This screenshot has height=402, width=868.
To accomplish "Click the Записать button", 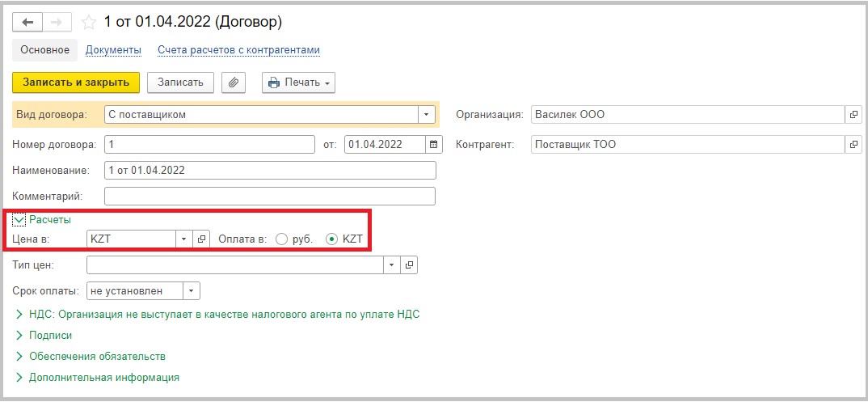I will click(x=180, y=83).
